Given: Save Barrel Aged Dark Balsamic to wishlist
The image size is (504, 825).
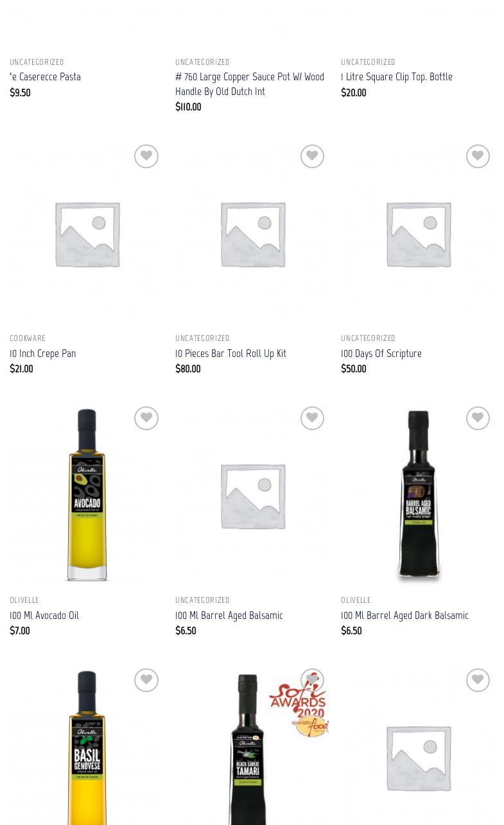Looking at the screenshot, I should (478, 418).
